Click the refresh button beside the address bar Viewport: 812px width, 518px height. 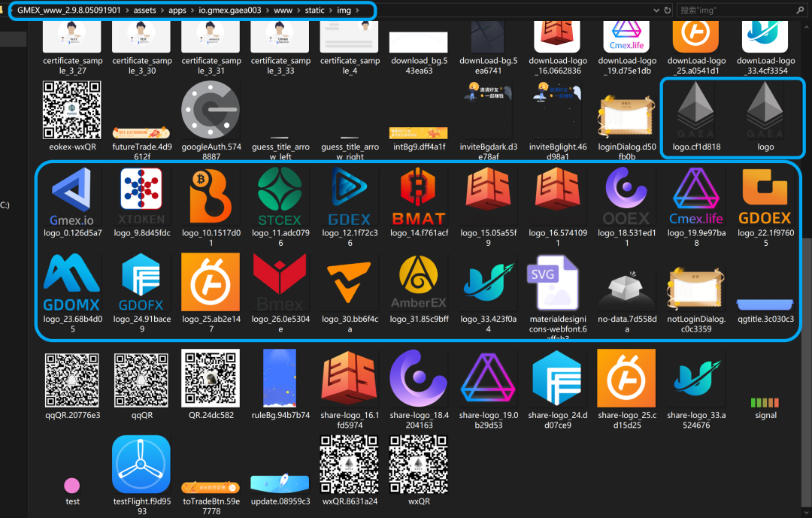click(x=667, y=11)
